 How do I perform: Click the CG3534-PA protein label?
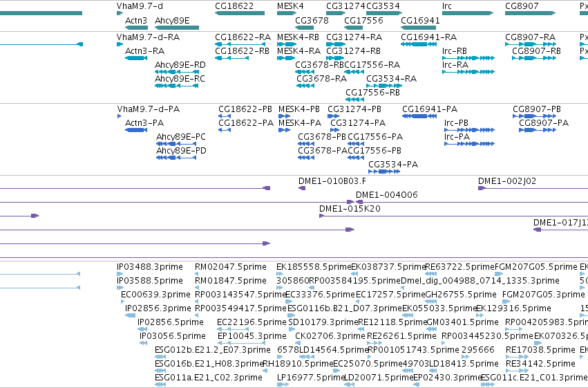pyautogui.click(x=392, y=165)
